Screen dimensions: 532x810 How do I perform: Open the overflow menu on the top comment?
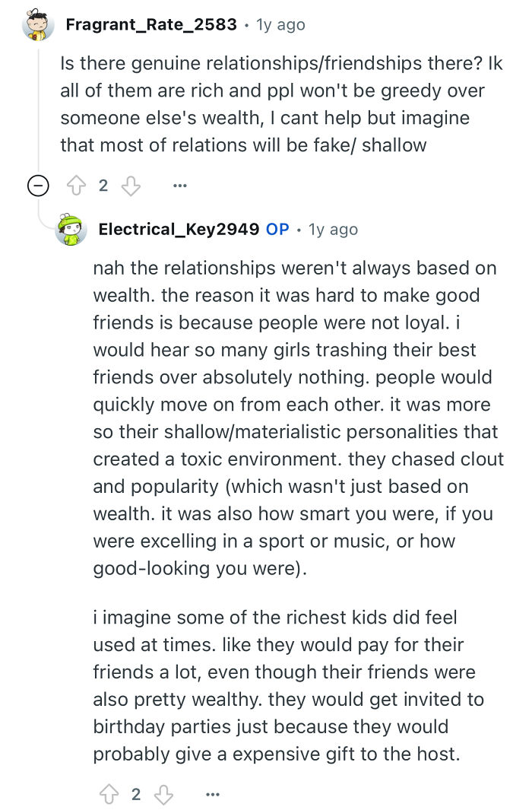tap(181, 185)
